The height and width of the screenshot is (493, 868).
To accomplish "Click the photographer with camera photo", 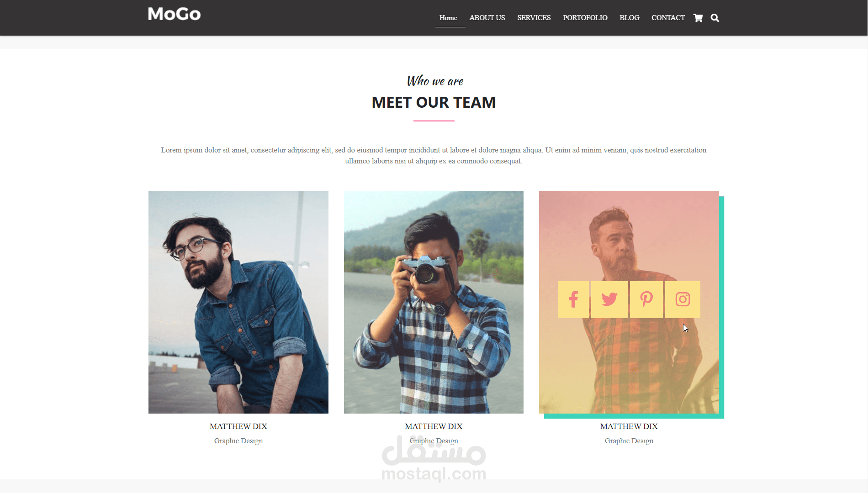I will pyautogui.click(x=434, y=302).
